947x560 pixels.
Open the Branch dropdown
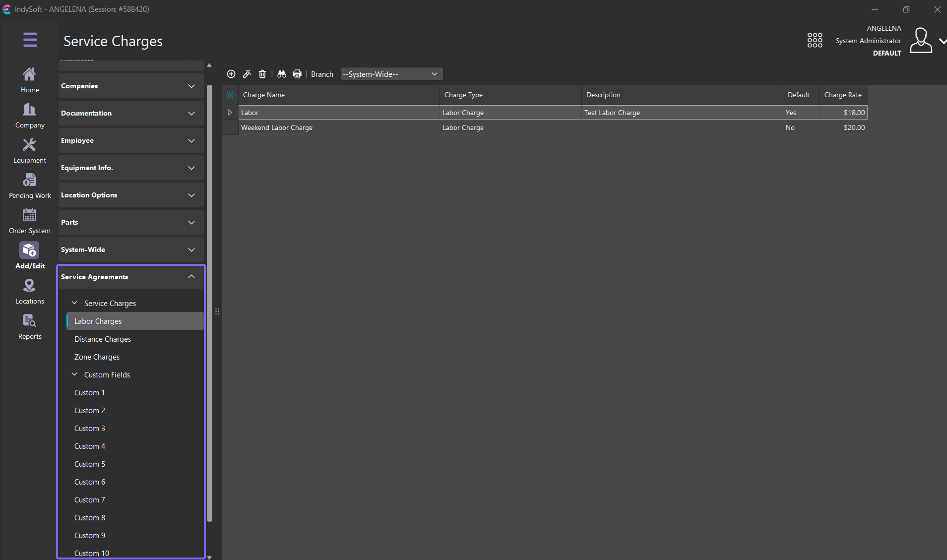pos(391,74)
